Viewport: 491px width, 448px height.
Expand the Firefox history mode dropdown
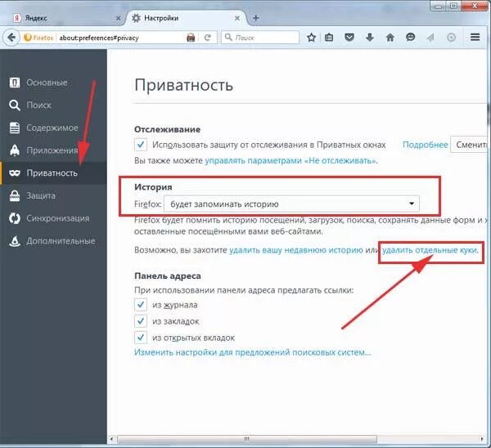[291, 204]
